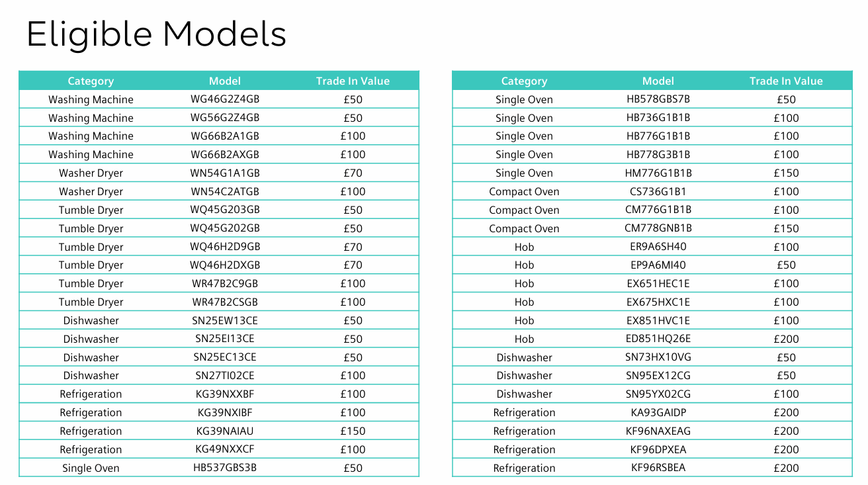Select refrigeration model KG39NAIAU
The height and width of the screenshot is (485, 868).
(x=225, y=431)
